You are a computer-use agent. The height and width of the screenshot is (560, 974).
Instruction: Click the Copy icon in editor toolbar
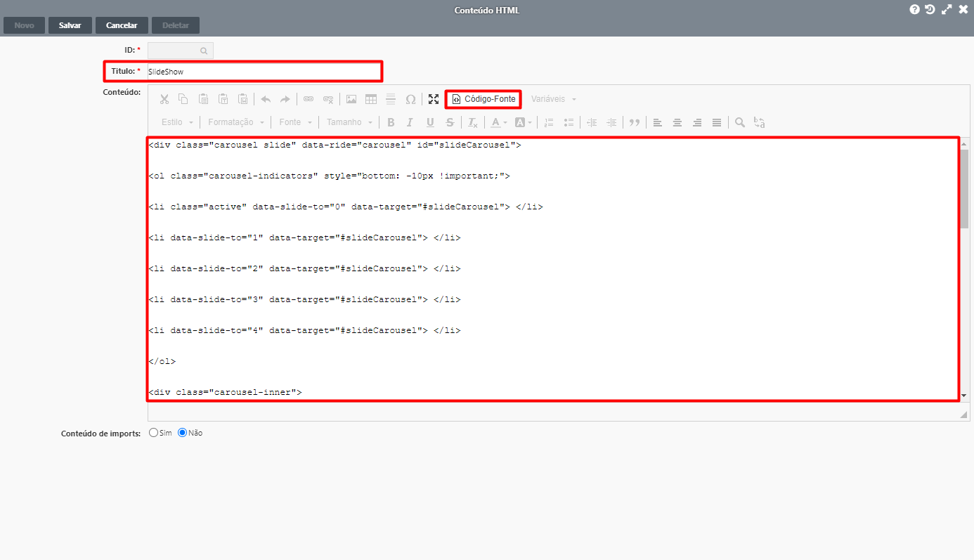click(183, 99)
